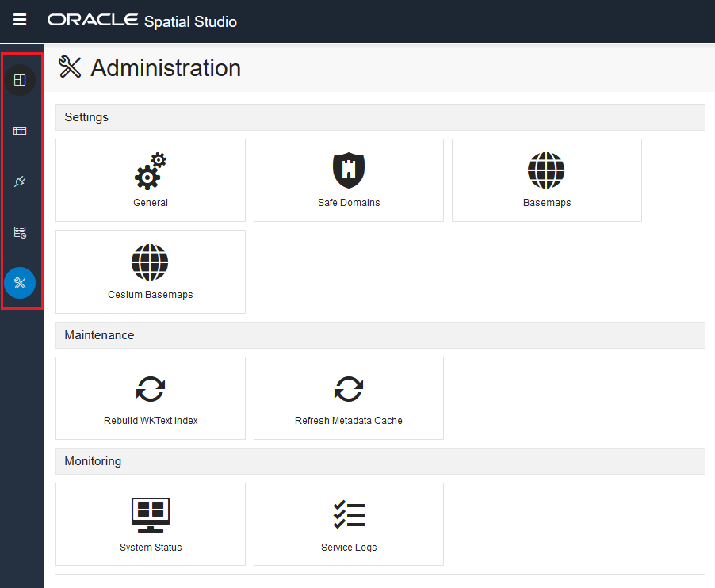
Task: Open Jobs icon in sidebar
Action: click(x=20, y=232)
